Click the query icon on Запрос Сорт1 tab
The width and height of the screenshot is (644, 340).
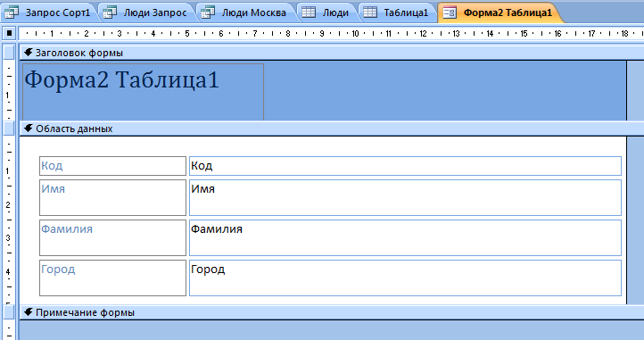[12, 12]
